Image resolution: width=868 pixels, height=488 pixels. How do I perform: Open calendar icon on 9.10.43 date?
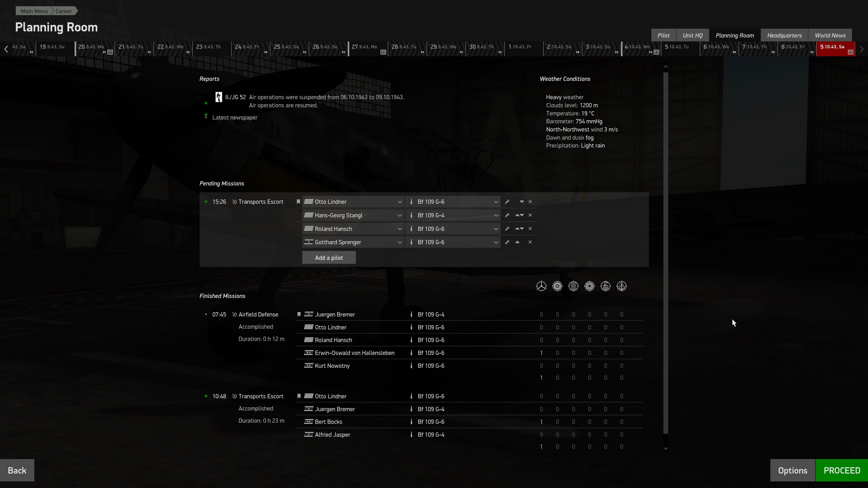pos(850,52)
